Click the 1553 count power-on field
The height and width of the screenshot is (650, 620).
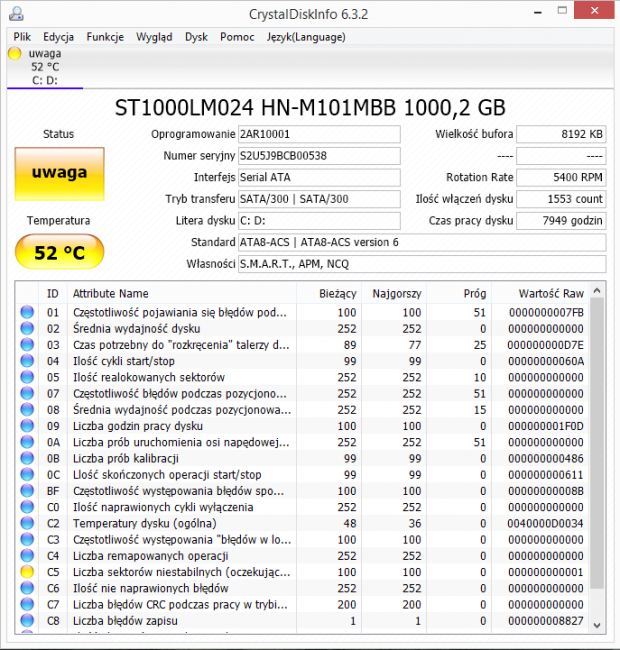tap(561, 199)
